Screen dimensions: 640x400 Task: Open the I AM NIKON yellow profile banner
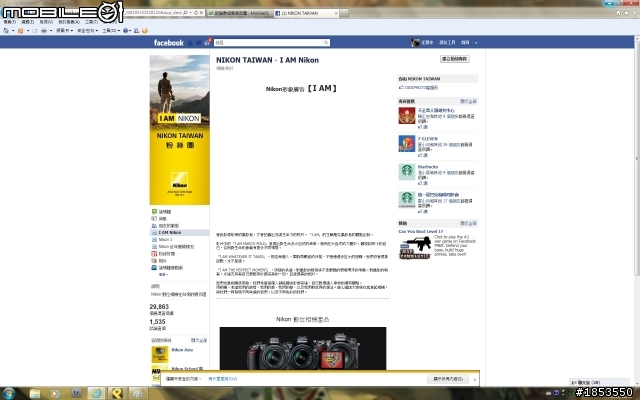pos(180,130)
